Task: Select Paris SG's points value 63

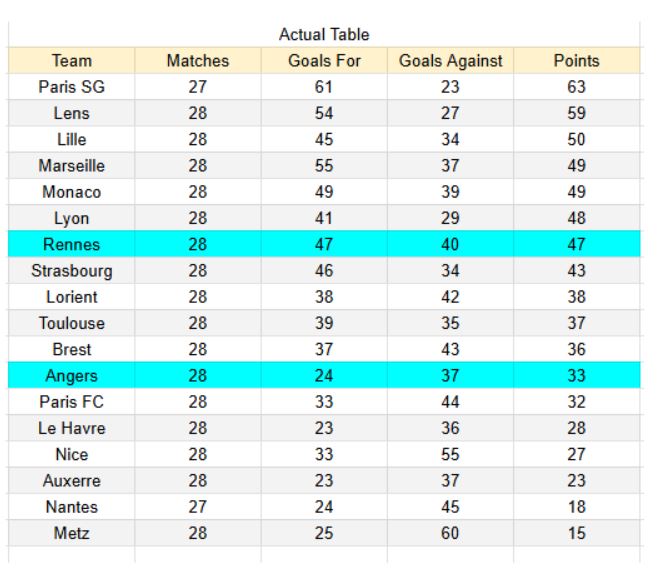Action: [x=576, y=87]
